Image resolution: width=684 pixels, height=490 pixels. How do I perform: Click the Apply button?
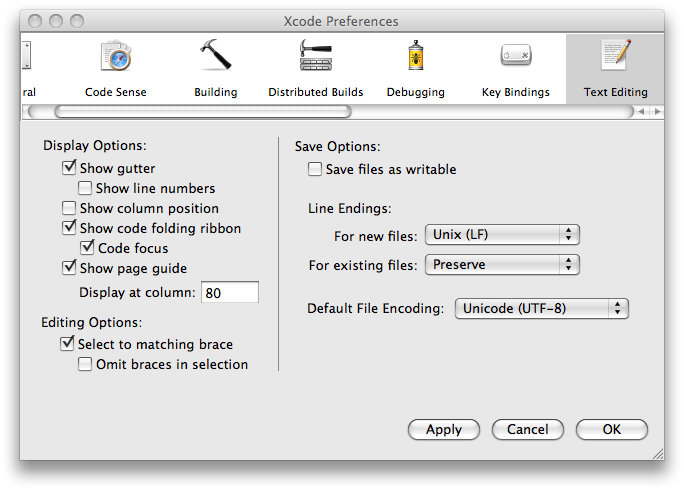point(444,429)
